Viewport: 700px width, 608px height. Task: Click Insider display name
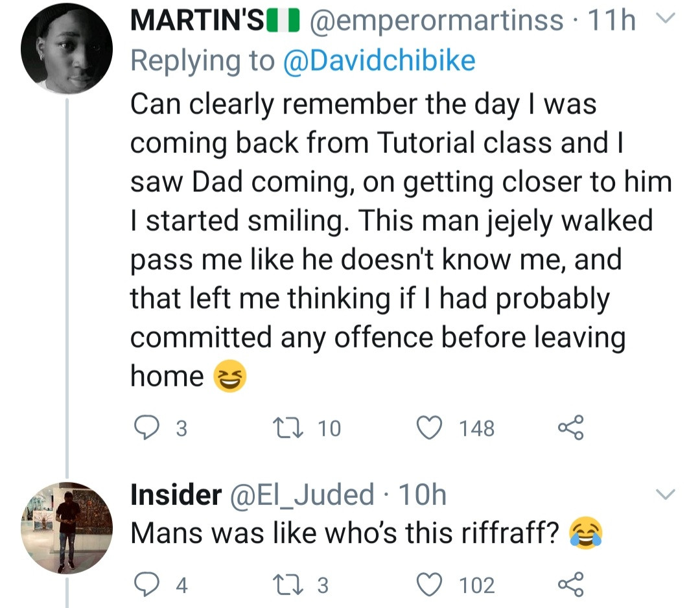[x=176, y=496]
